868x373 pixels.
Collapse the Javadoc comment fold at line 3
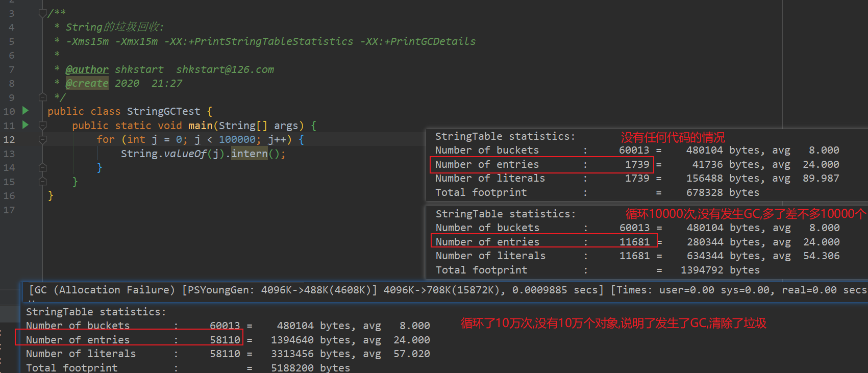(x=43, y=13)
